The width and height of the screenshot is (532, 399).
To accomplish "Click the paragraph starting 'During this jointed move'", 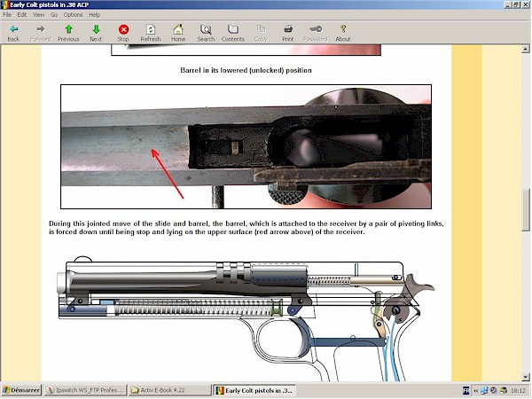I will click(x=246, y=228).
